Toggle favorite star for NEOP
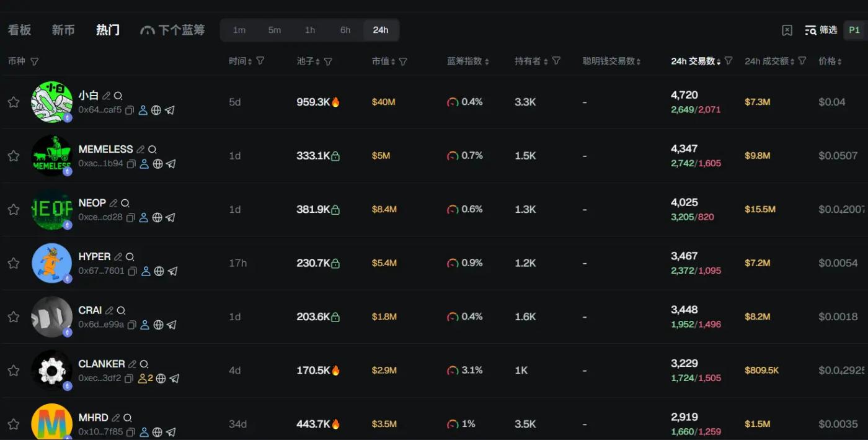This screenshot has height=440, width=868. [13, 209]
